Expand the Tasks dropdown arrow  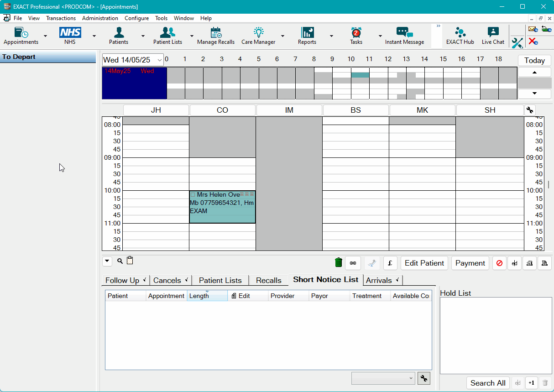point(380,36)
